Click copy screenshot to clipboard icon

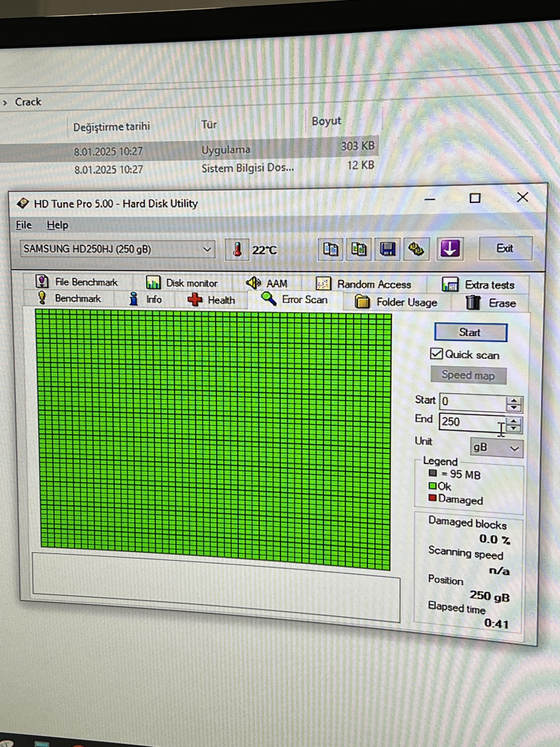(x=359, y=249)
